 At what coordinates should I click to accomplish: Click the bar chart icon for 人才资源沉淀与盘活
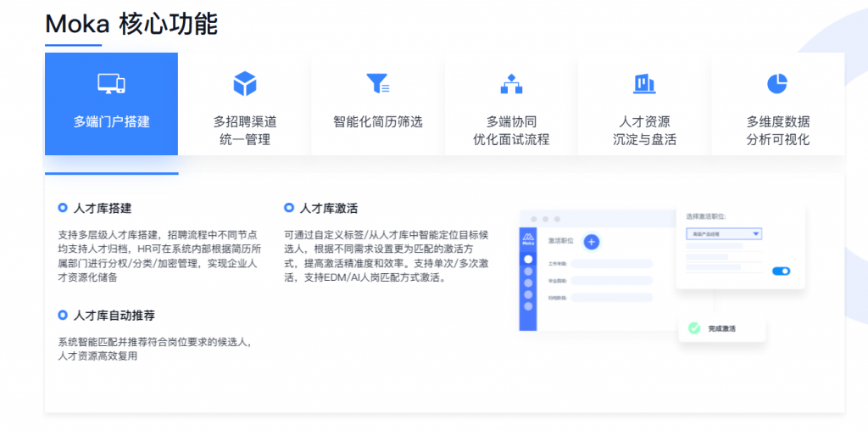(x=644, y=83)
